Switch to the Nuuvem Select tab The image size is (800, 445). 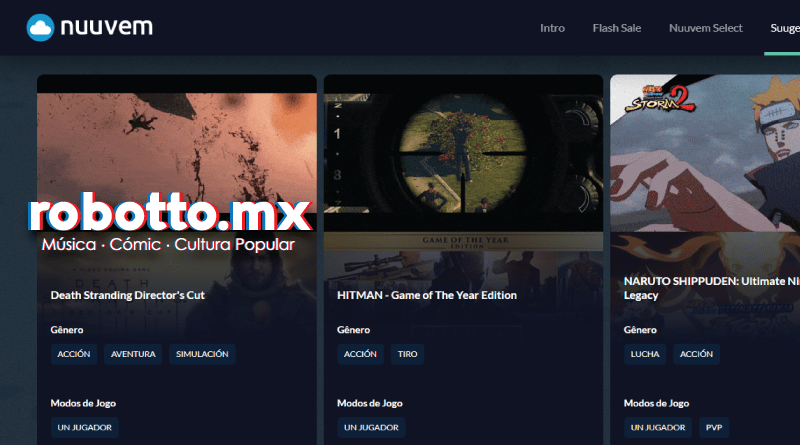(x=706, y=28)
